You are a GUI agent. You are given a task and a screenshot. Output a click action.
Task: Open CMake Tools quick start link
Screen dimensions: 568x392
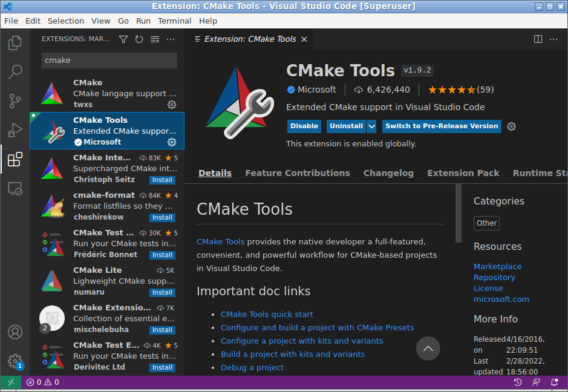tap(267, 315)
